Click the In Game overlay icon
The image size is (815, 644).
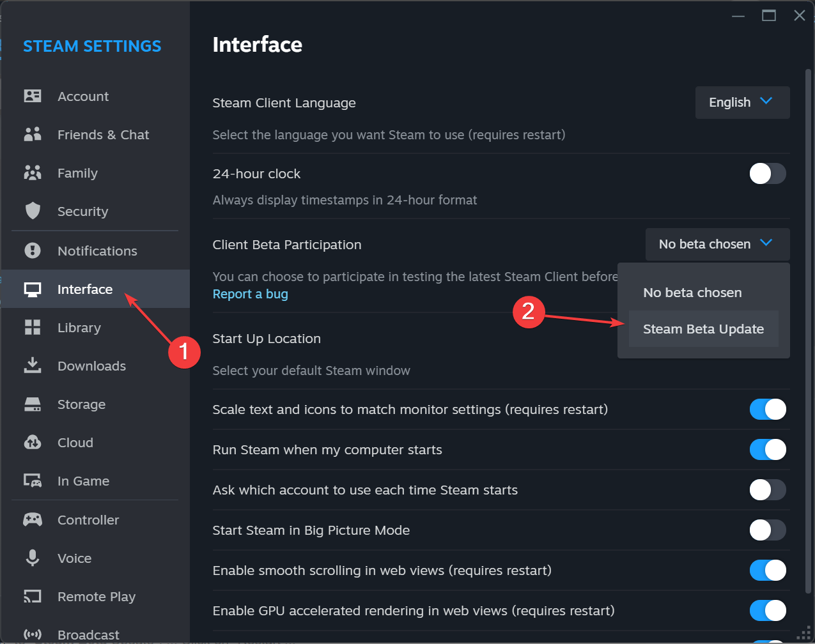[33, 481]
